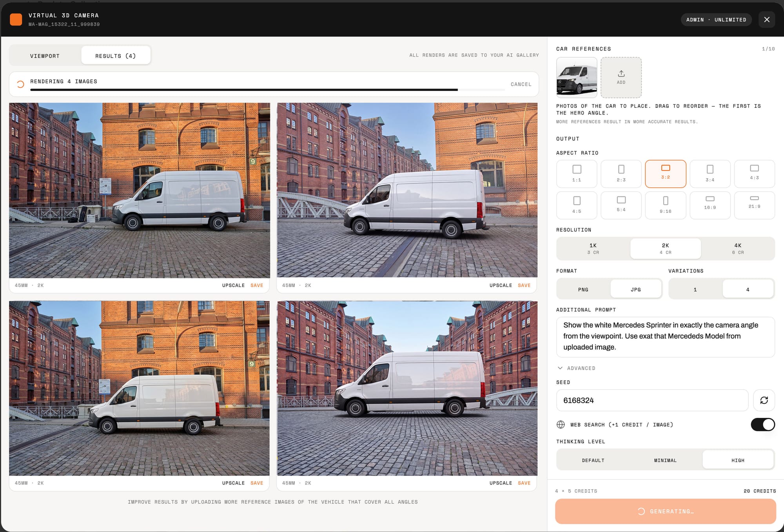Set thinking level to High

pos(738,460)
